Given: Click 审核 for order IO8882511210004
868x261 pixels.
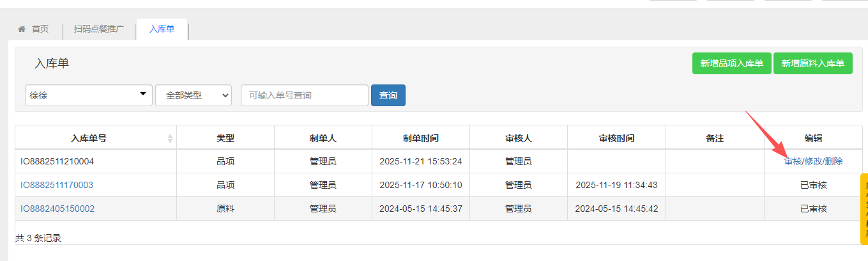Looking at the screenshot, I should coord(792,161).
